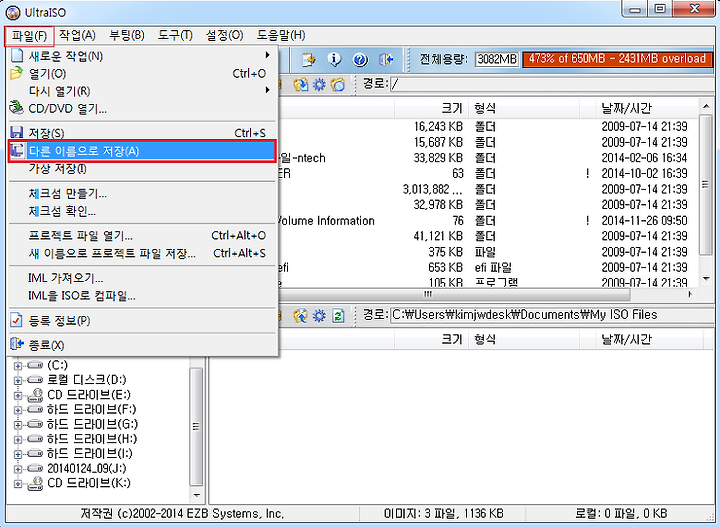The width and height of the screenshot is (720, 527).
Task: Click the exit door icon beside 종료(X)
Action: (x=17, y=344)
